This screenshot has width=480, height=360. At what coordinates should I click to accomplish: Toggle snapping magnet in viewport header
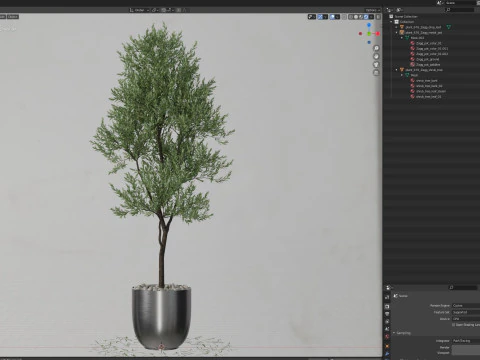164,10
